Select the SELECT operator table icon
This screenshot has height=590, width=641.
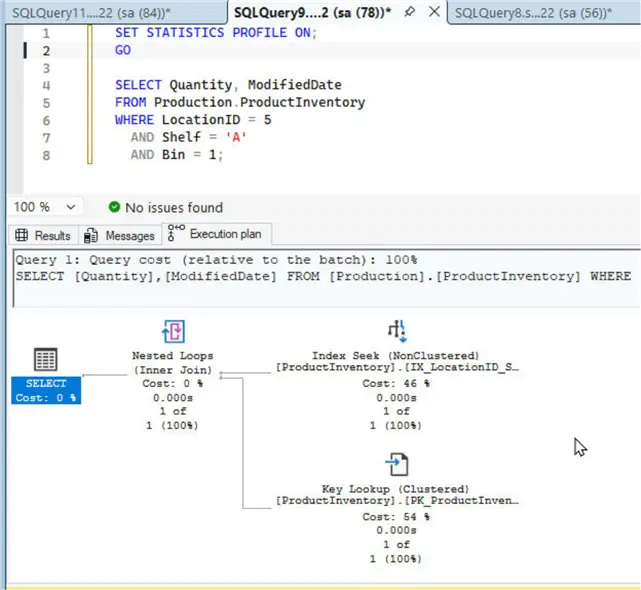pos(45,359)
